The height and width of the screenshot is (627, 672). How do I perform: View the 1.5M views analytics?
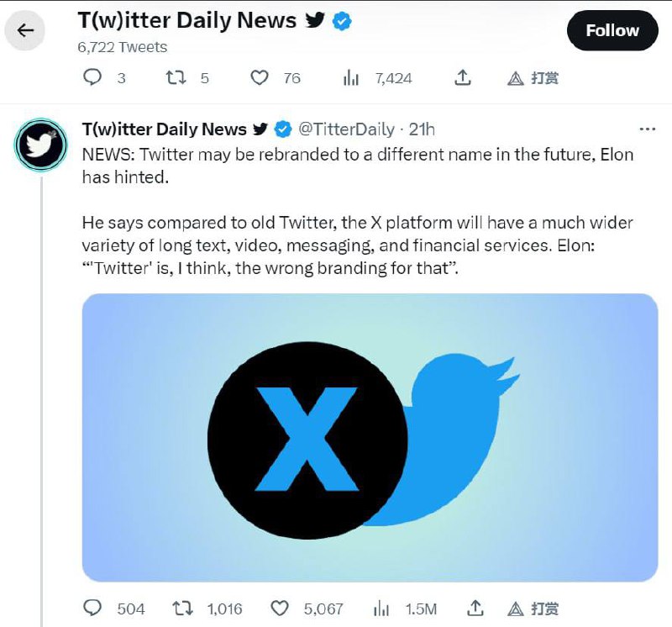[381, 608]
